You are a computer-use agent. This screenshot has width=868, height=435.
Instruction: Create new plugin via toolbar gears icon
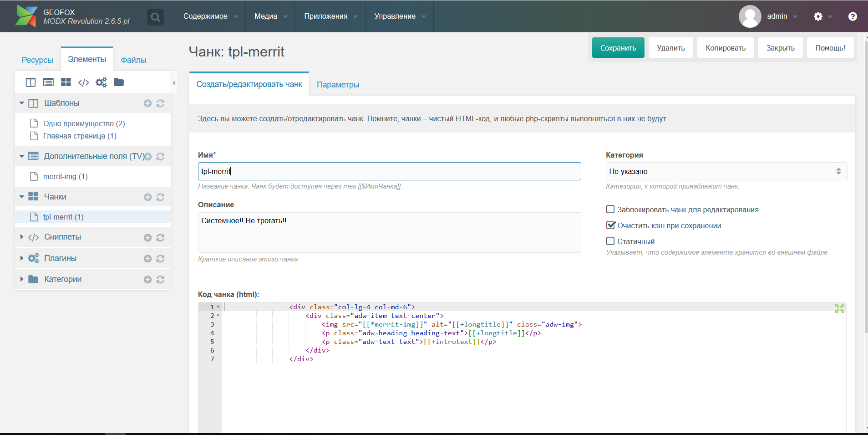[x=101, y=82]
